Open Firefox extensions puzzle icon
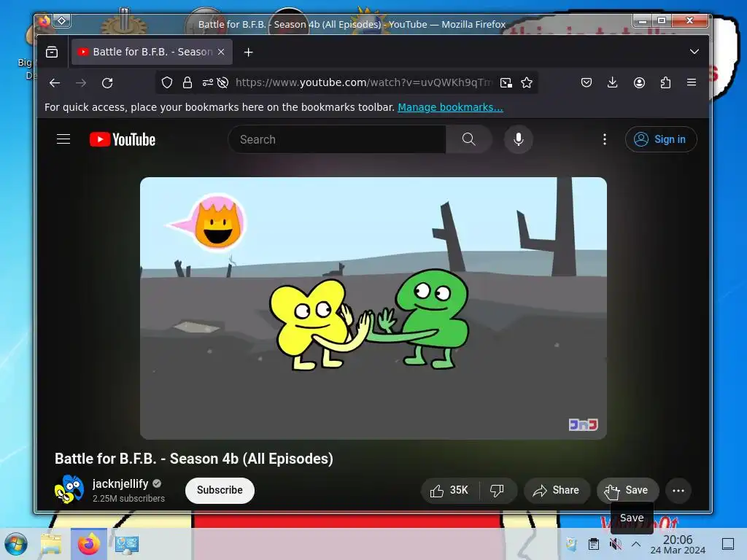 (x=665, y=83)
